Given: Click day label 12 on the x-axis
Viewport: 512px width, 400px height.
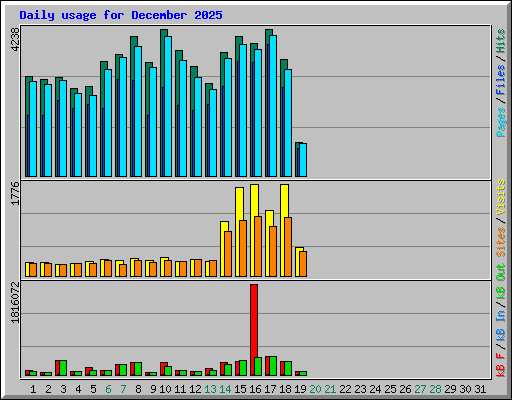Looking at the screenshot, I should (x=195, y=389).
